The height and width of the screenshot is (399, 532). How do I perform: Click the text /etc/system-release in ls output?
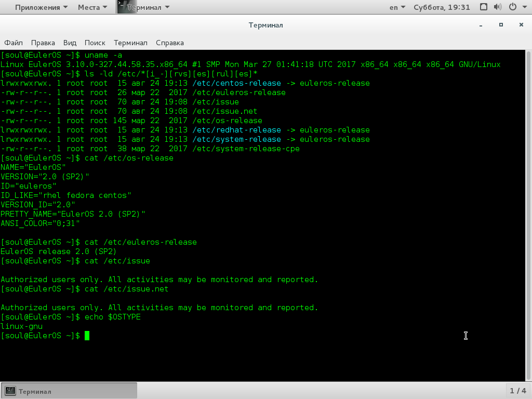click(236, 139)
